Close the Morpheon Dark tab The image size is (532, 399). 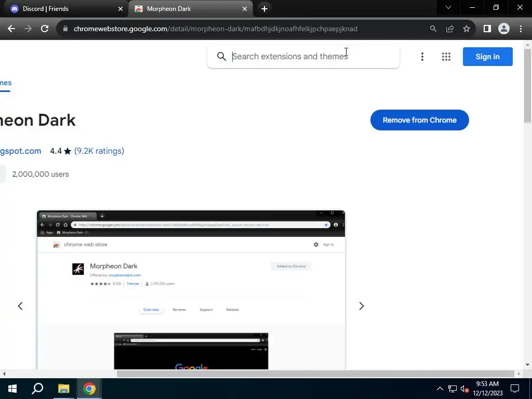click(x=245, y=9)
